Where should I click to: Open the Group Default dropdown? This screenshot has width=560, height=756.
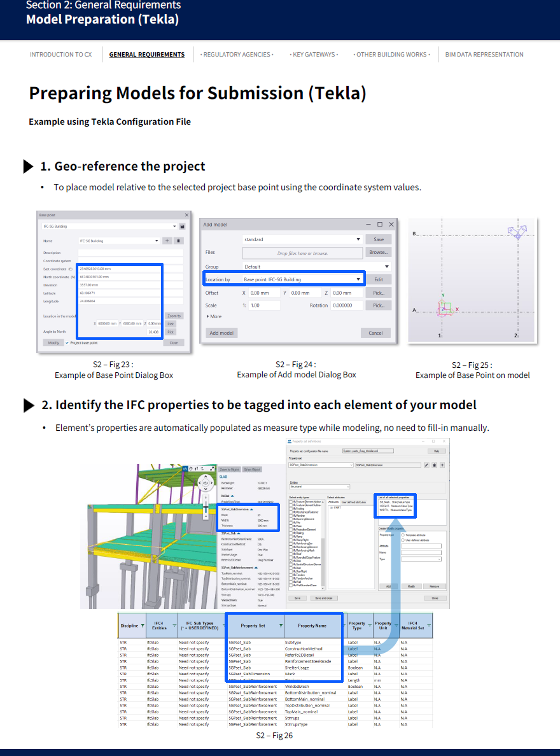[316, 267]
